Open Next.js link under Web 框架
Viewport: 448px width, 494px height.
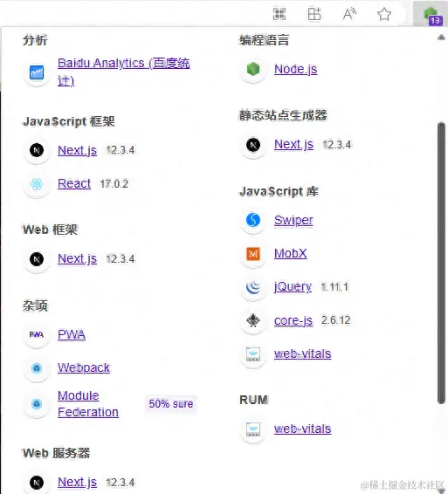77,259
